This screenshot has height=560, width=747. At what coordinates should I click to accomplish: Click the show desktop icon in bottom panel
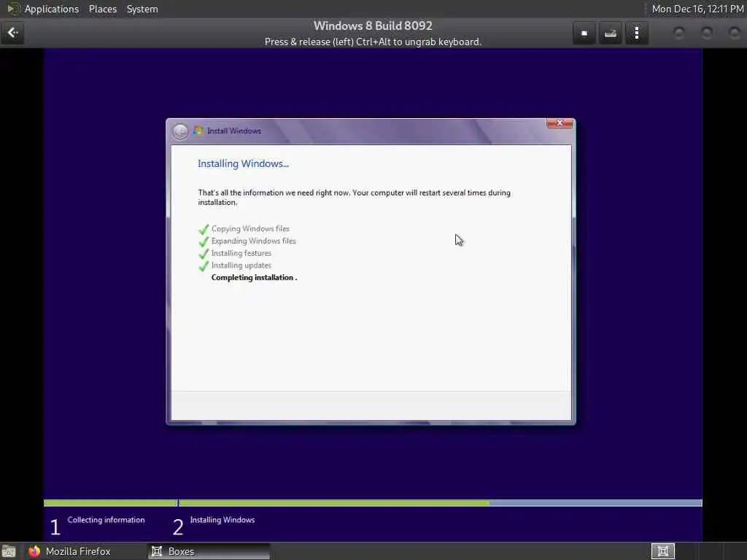coord(9,552)
